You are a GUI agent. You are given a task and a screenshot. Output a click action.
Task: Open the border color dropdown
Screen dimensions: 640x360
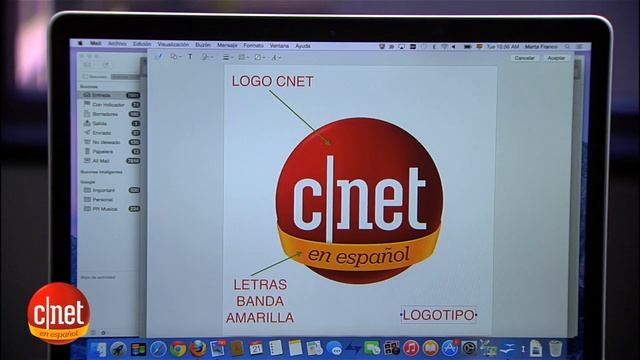click(244, 58)
